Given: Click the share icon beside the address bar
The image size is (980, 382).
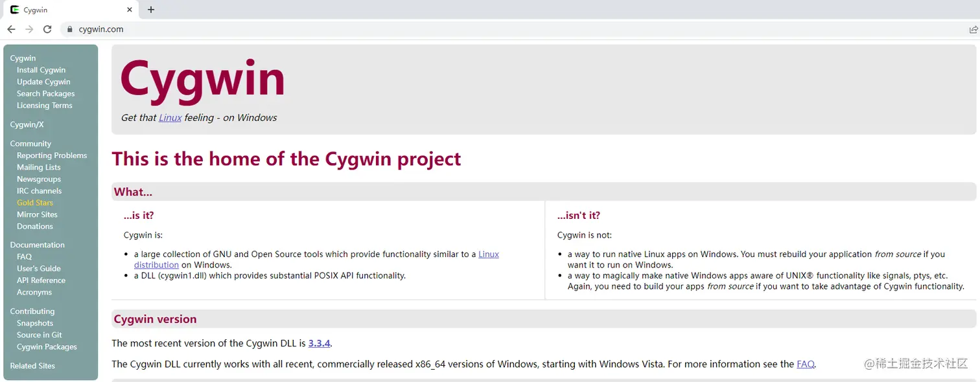Looking at the screenshot, I should [973, 29].
